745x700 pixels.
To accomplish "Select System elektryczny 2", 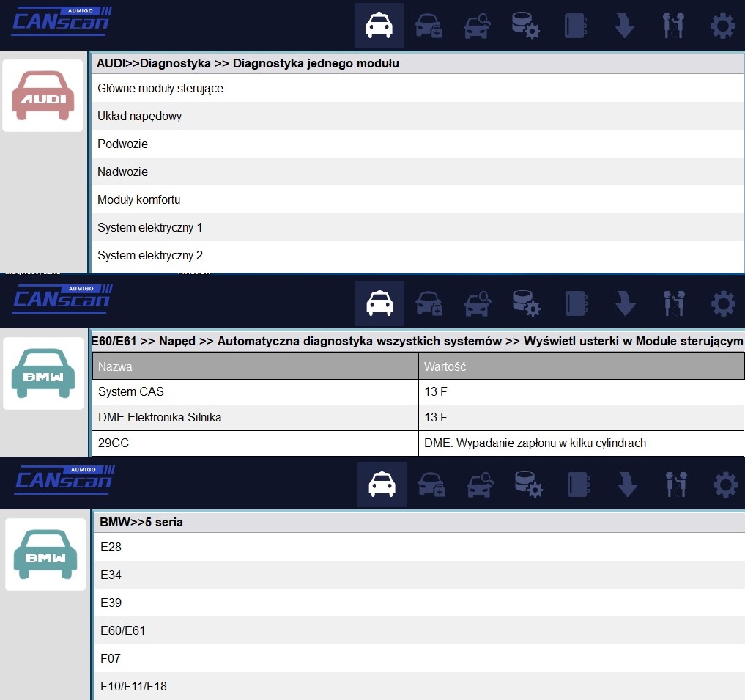I will (x=418, y=255).
